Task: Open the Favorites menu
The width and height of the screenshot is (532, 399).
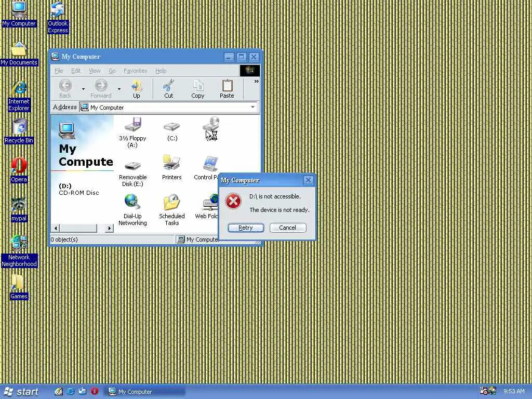Action: 136,71
